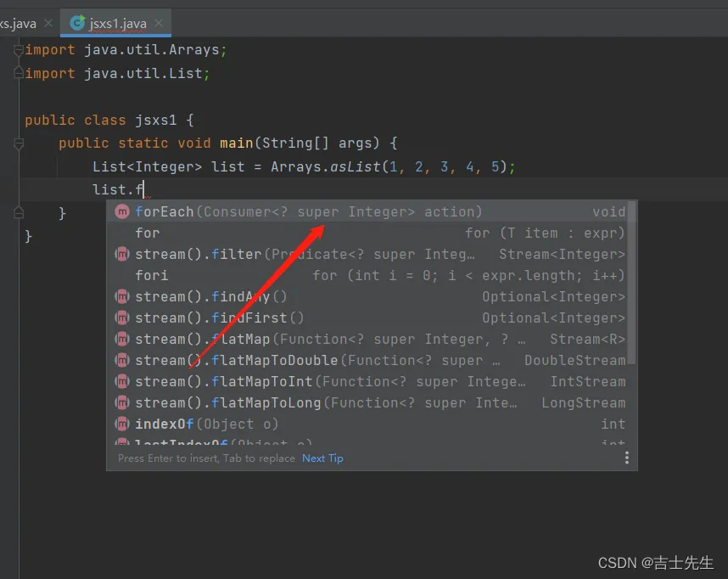The width and height of the screenshot is (728, 579).
Task: Click method icon beside indexOf
Action: [x=122, y=424]
